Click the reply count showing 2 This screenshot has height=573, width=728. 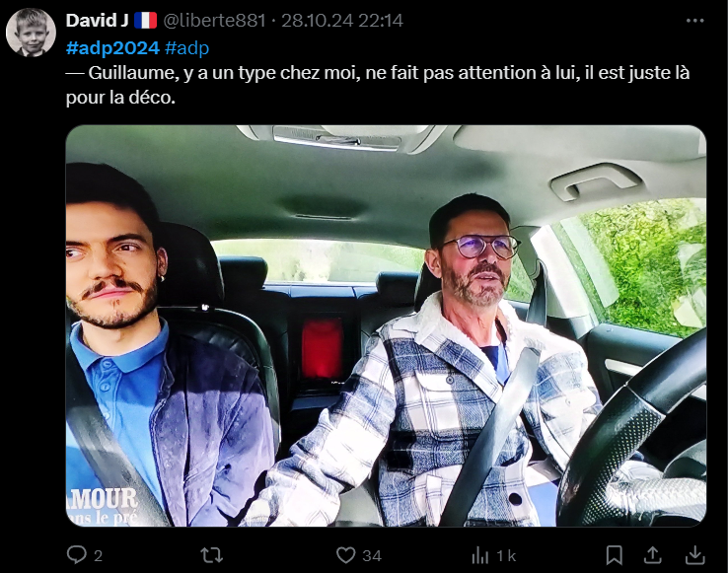[98, 556]
